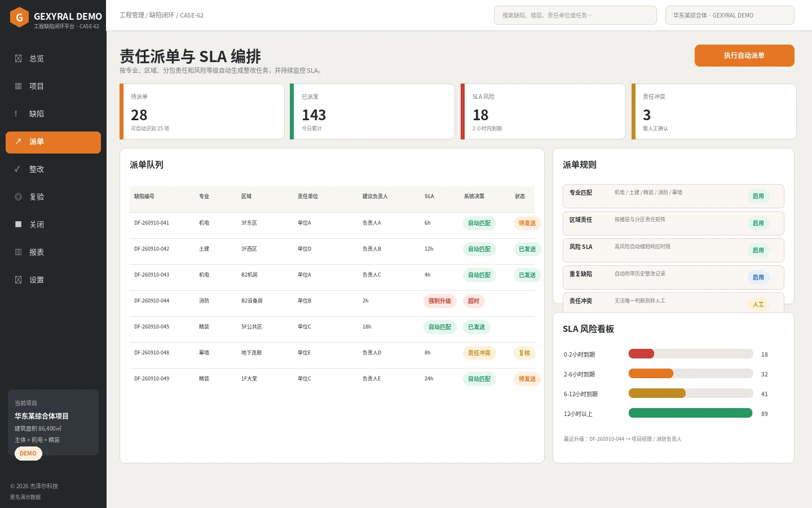Open the 报表 columns icon in sidebar
Image resolution: width=812 pixels, height=508 pixels.
click(18, 252)
